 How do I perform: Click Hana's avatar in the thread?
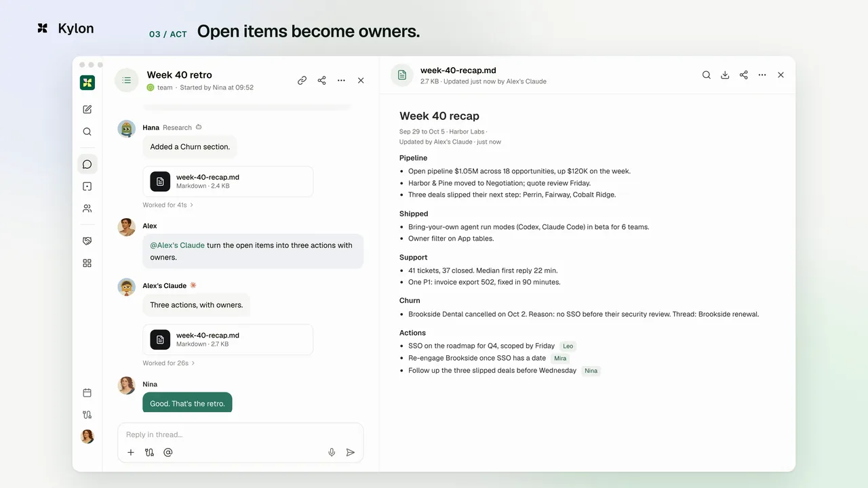click(127, 129)
